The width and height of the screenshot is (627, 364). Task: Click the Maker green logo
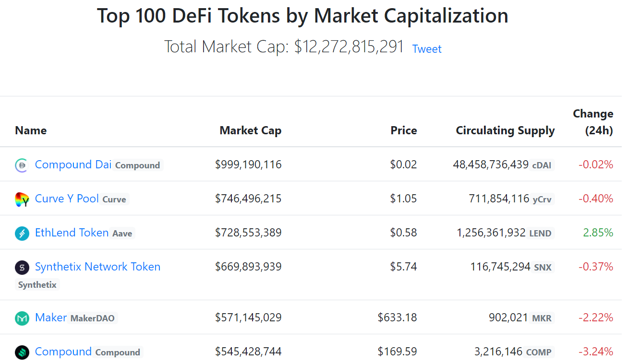coord(22,317)
